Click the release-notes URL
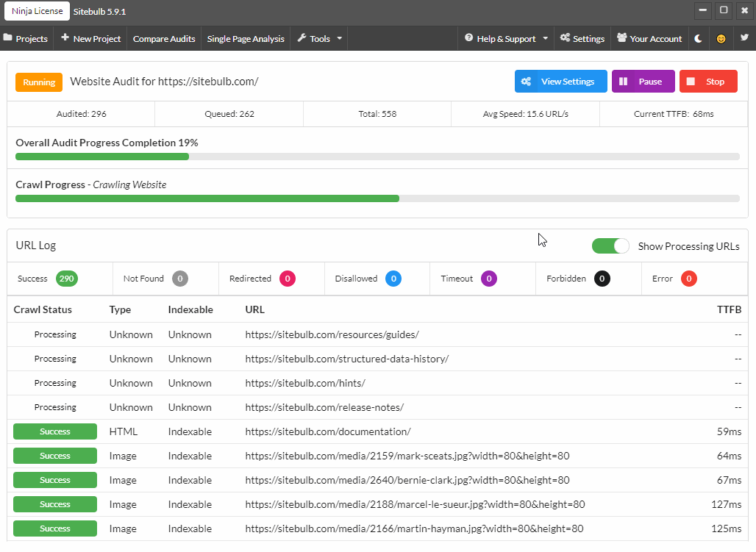Image resolution: width=756 pixels, height=552 pixels. pyautogui.click(x=324, y=407)
